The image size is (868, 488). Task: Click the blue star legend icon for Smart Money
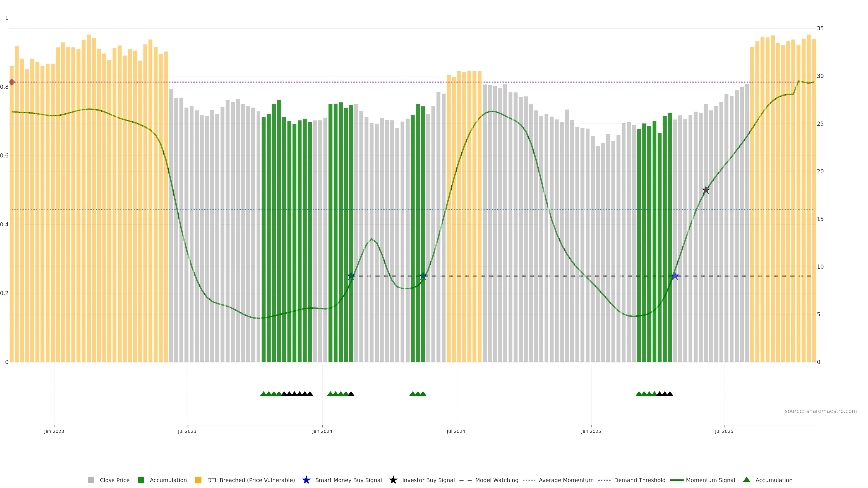pyautogui.click(x=306, y=480)
